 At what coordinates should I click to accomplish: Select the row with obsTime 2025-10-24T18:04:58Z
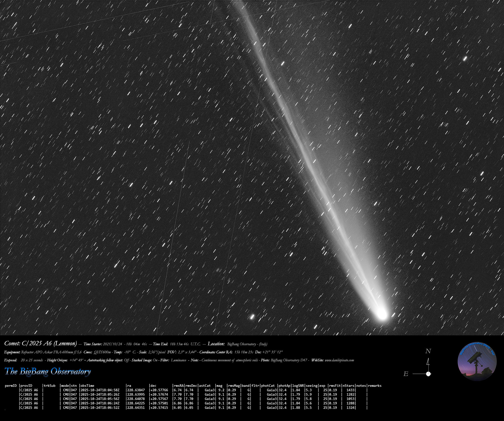(100, 390)
